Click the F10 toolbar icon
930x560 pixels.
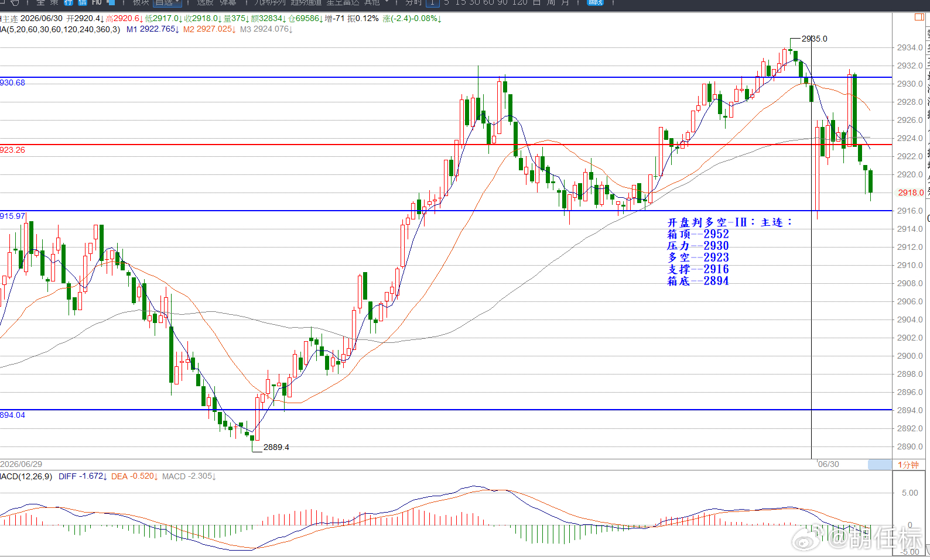[97, 3]
